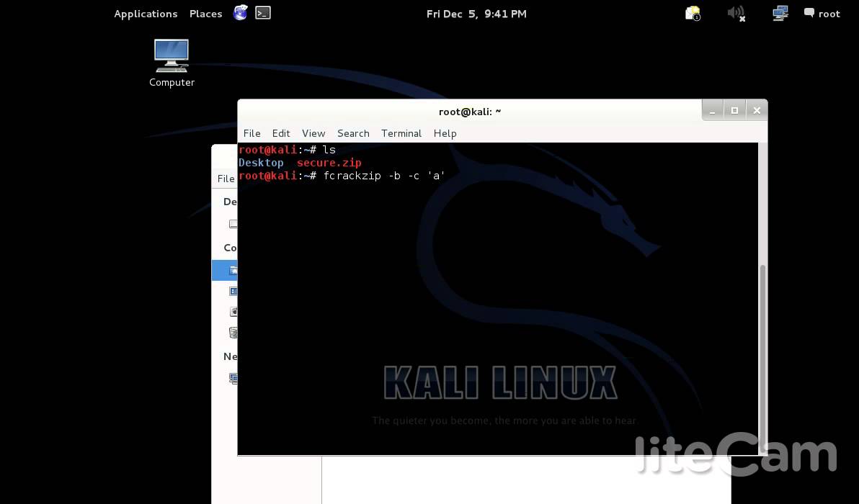Click the clock showing Fri Dec 5

[476, 14]
